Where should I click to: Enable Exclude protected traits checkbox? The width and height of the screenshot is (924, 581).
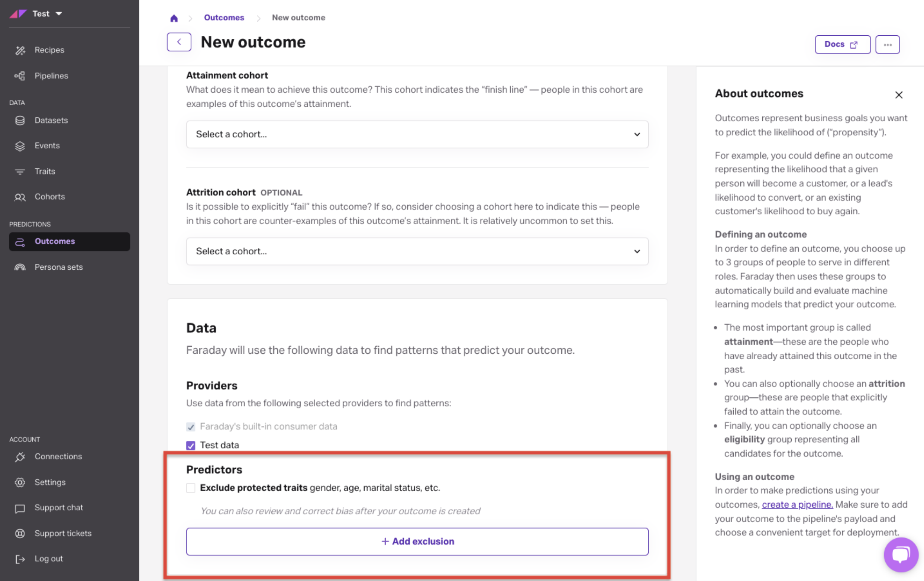click(191, 488)
